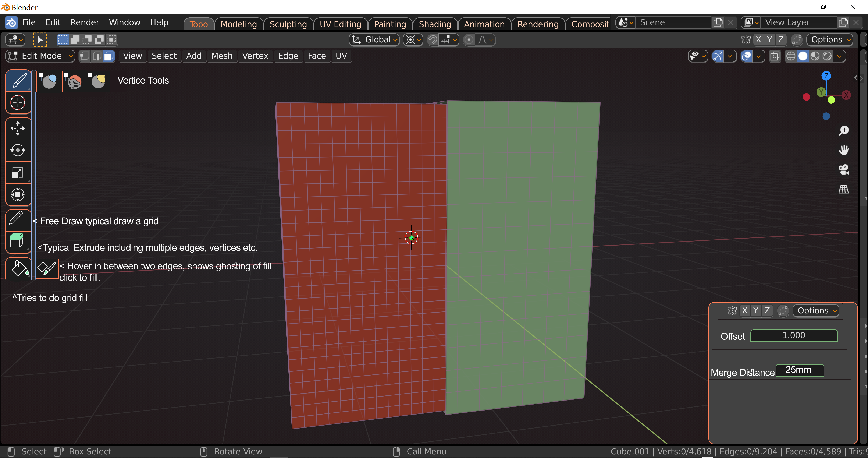The width and height of the screenshot is (868, 458).
Task: Open Options dropdown in viewport header
Action: [x=830, y=40]
